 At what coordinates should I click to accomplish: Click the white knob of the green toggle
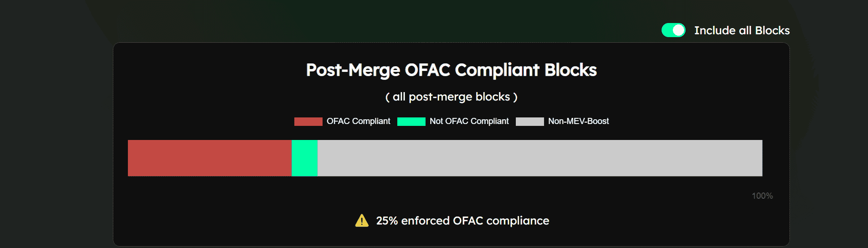679,30
